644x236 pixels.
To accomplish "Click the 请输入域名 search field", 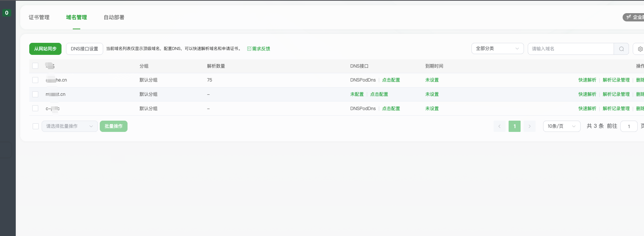I will [570, 49].
